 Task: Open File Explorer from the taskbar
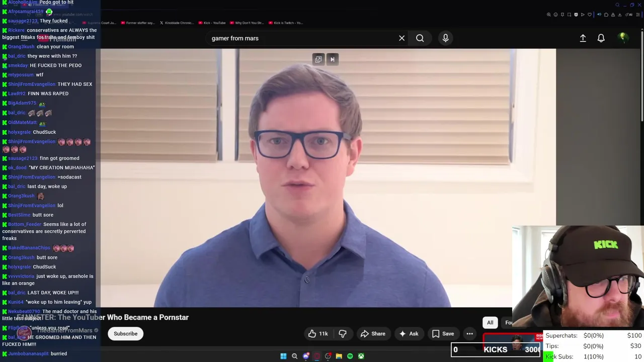tap(339, 356)
